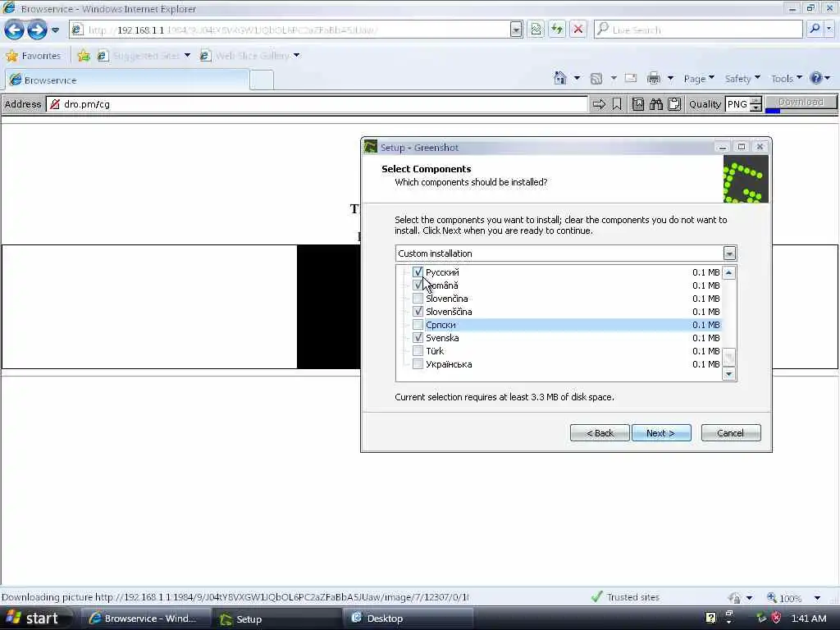Uncheck the Svenska language checkbox
Image resolution: width=840 pixels, height=630 pixels.
[x=418, y=338]
